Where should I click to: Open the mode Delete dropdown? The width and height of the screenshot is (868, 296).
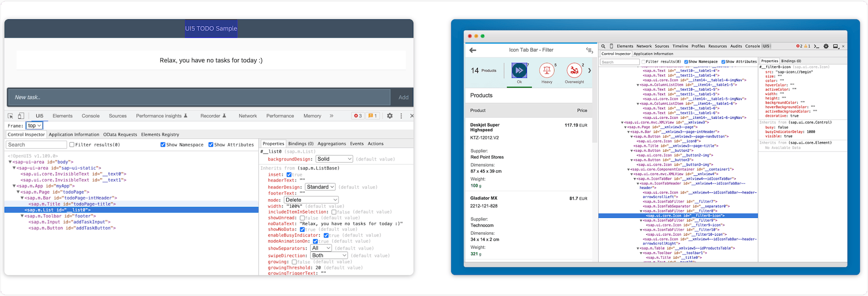pyautogui.click(x=311, y=200)
